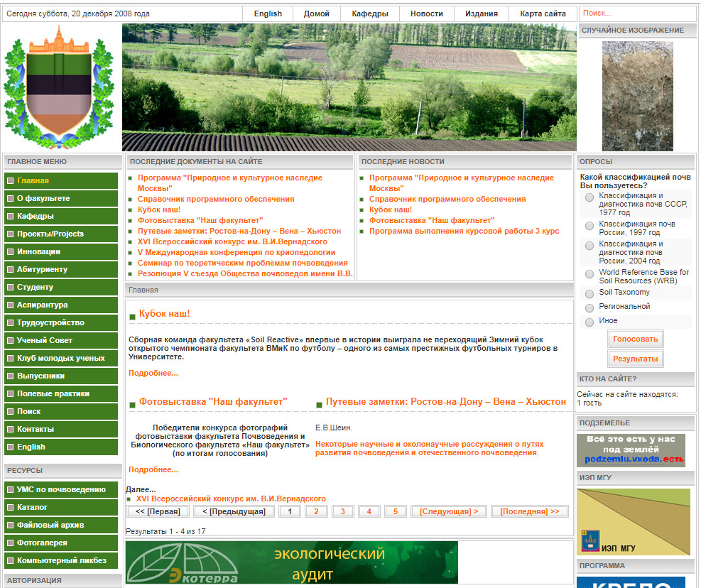The width and height of the screenshot is (701, 588).
Task: Open the English item in top navigation bar
Action: 268,14
